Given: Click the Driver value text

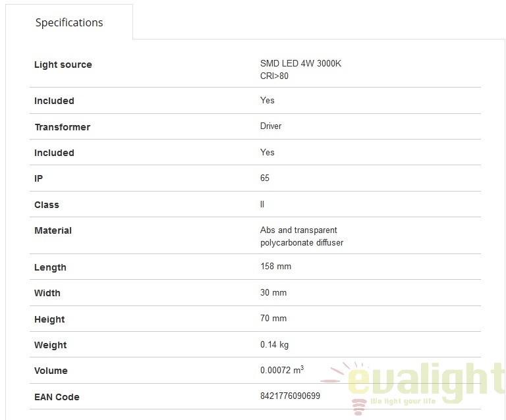Looking at the screenshot, I should 270,126.
